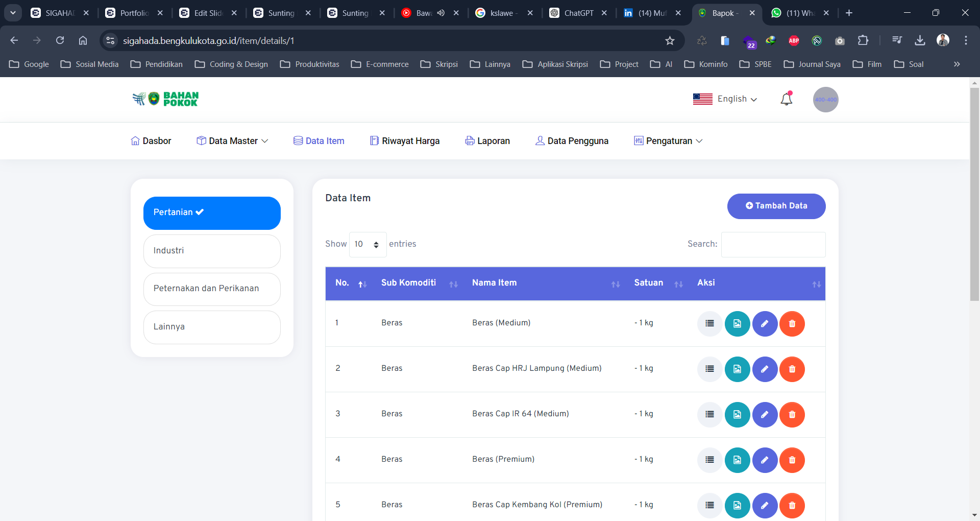Image resolution: width=980 pixels, height=521 pixels.
Task: Show more bookmarks via the overflow chevron
Action: tap(957, 64)
